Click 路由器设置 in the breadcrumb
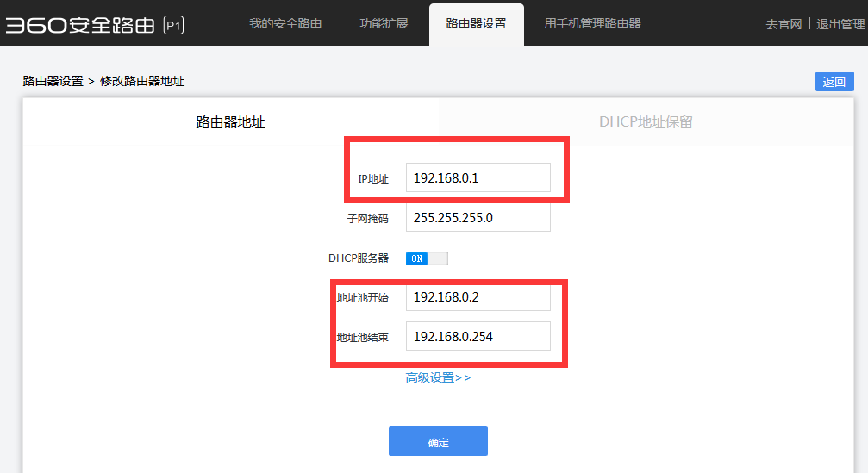Screen dimensions: 868x473 point(53,81)
